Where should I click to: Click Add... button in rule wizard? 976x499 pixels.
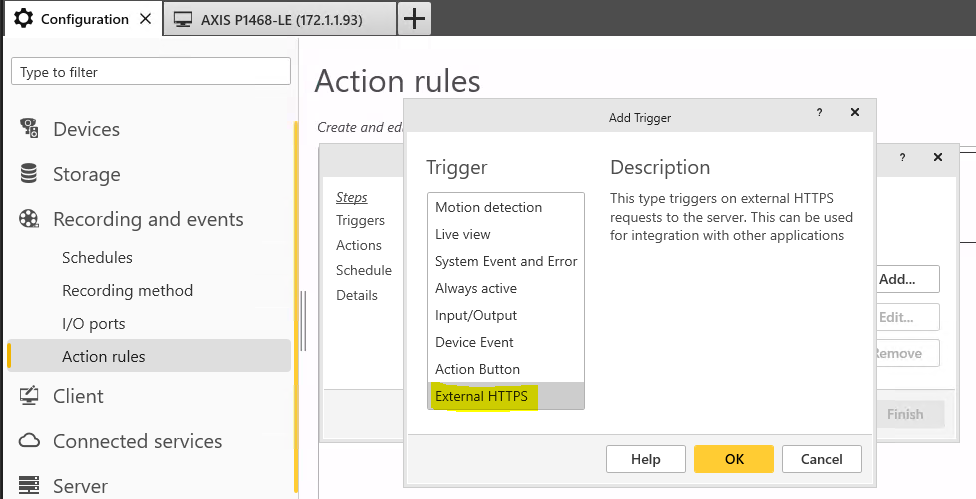[x=908, y=279]
